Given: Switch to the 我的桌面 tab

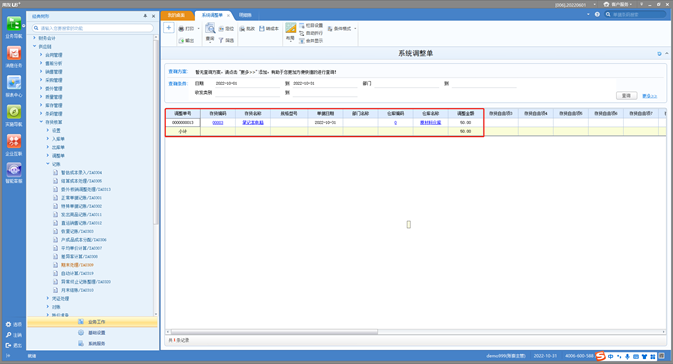Looking at the screenshot, I should pyautogui.click(x=176, y=15).
